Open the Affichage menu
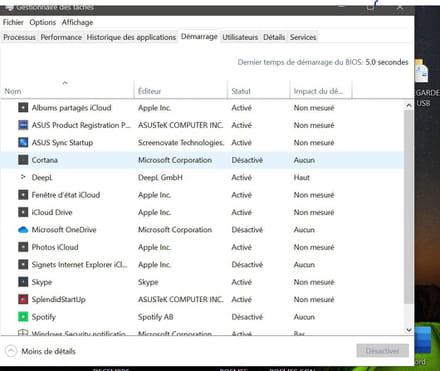440x371 pixels. [77, 22]
